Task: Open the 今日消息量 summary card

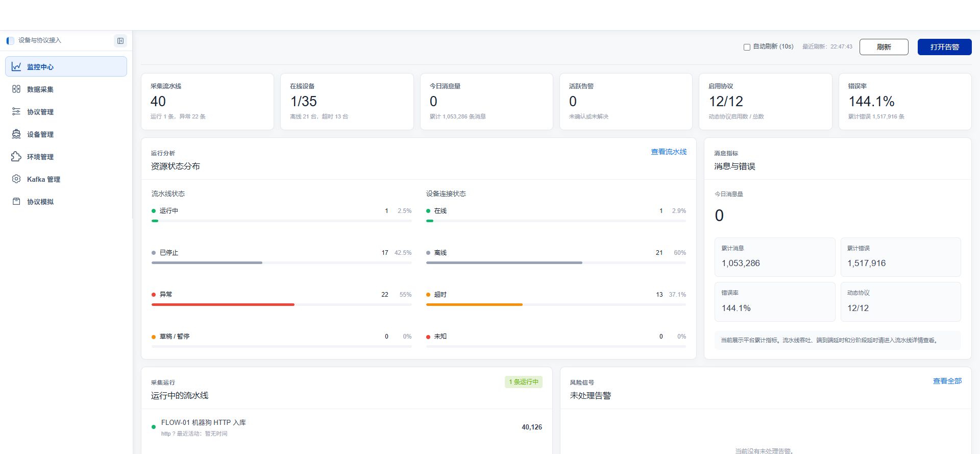Action: pyautogui.click(x=486, y=102)
